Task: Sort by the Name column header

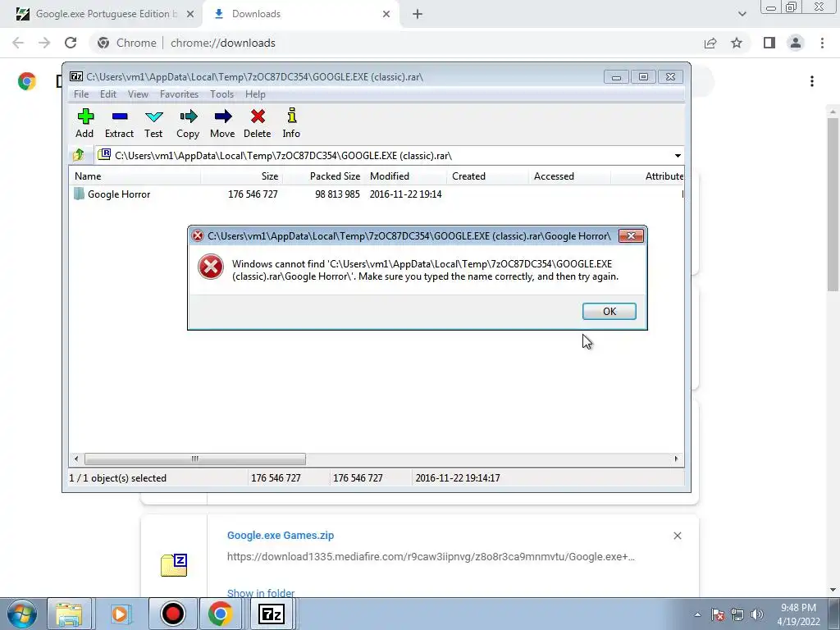Action: click(x=135, y=176)
